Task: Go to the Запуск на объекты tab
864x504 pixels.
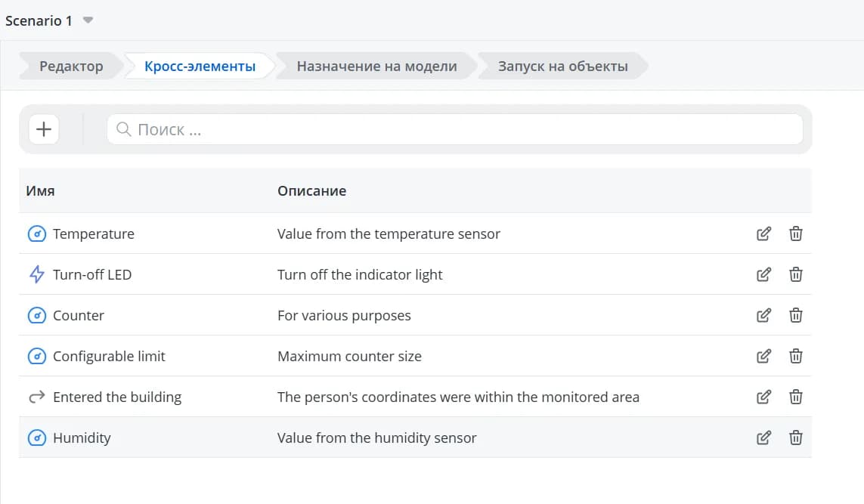Action: [x=562, y=66]
